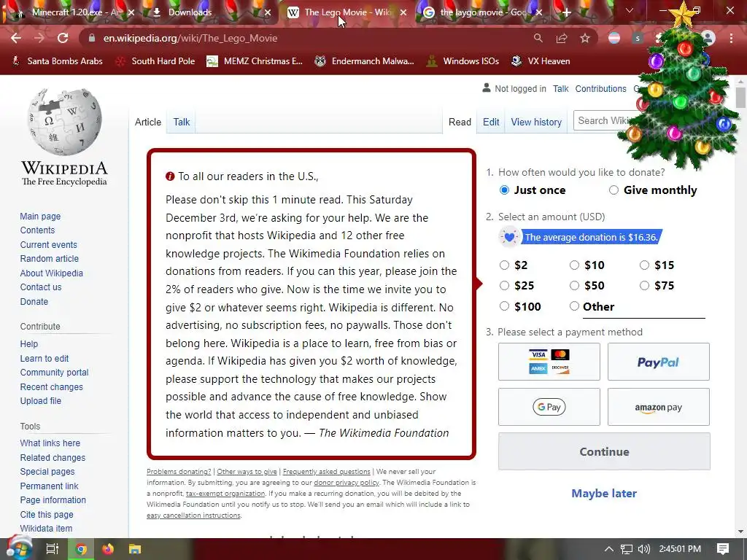Open Chrome from the taskbar
The height and width of the screenshot is (560, 747).
click(x=82, y=549)
